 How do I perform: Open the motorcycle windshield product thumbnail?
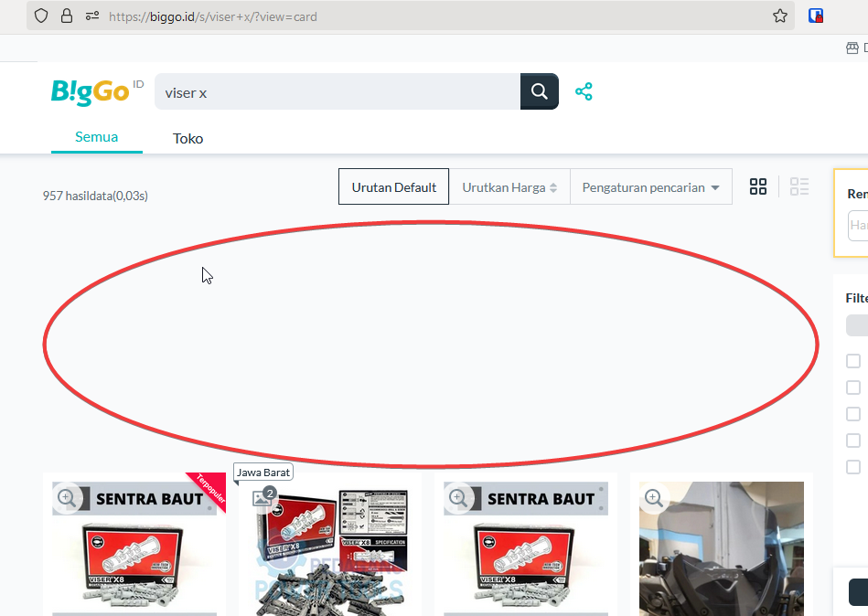point(721,548)
